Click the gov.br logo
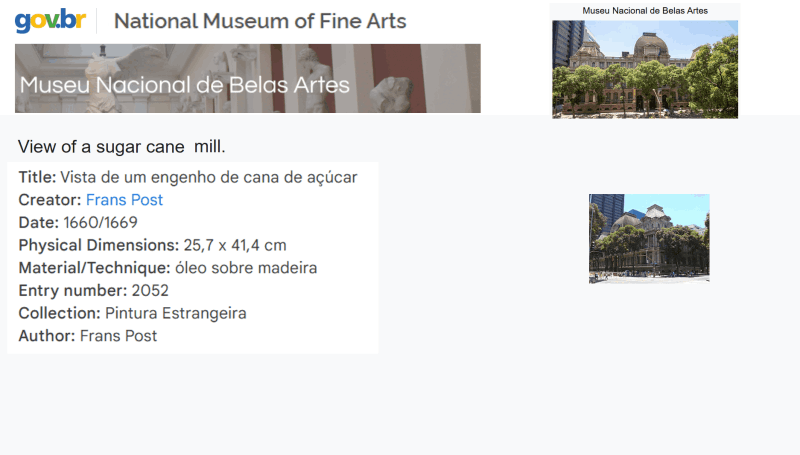The height and width of the screenshot is (455, 800). pyautogui.click(x=48, y=20)
